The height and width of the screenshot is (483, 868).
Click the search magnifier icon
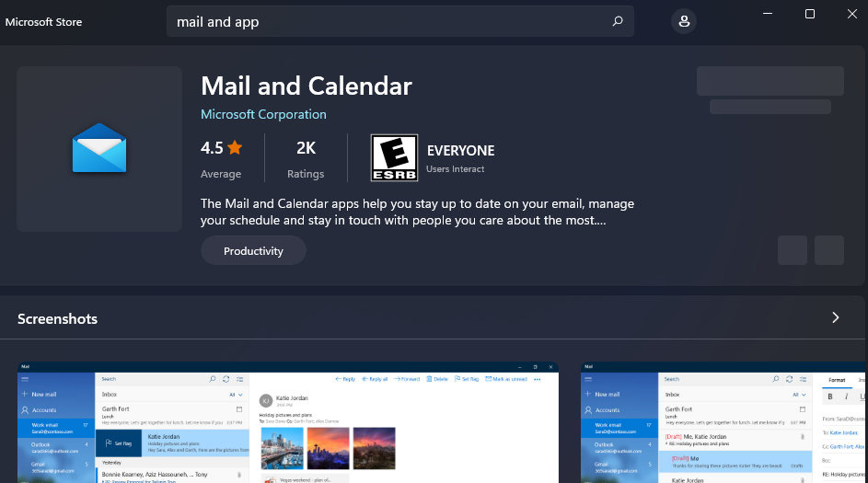618,21
